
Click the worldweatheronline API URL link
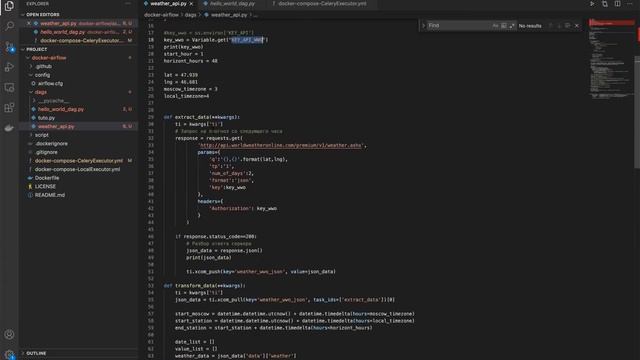point(281,145)
